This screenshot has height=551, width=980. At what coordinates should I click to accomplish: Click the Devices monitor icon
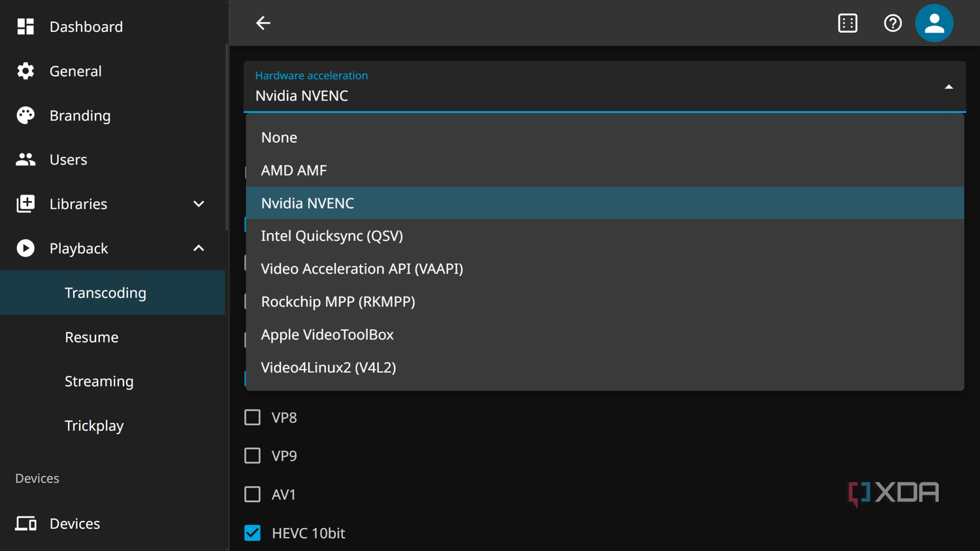coord(25,524)
